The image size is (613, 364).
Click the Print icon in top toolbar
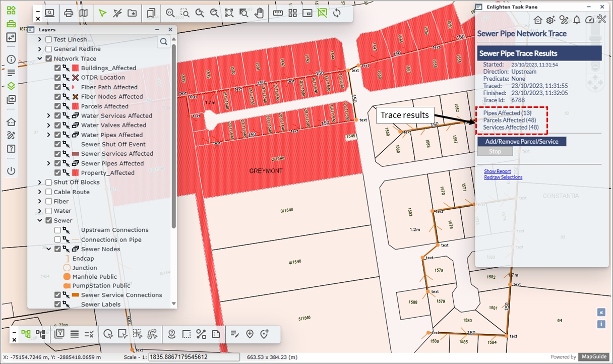click(69, 13)
